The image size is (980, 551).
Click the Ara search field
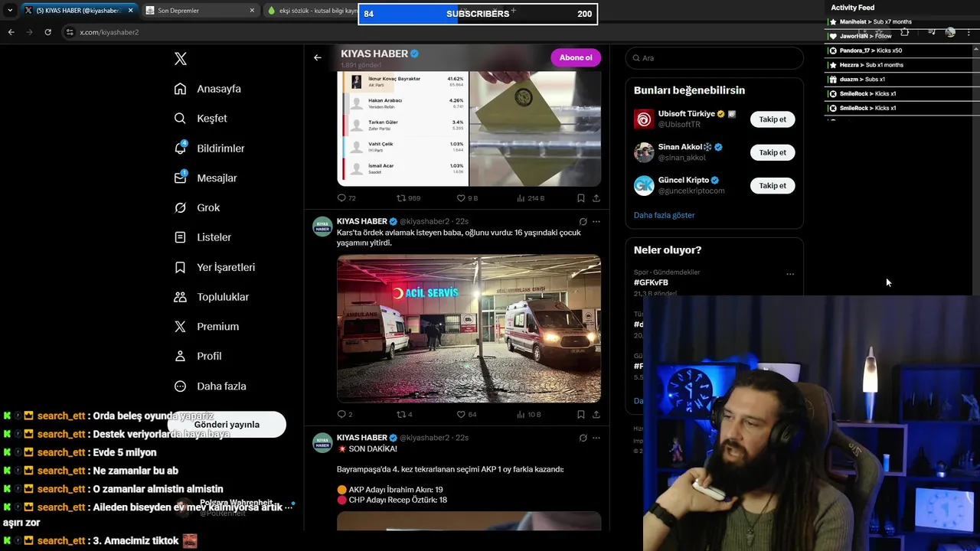pos(714,58)
